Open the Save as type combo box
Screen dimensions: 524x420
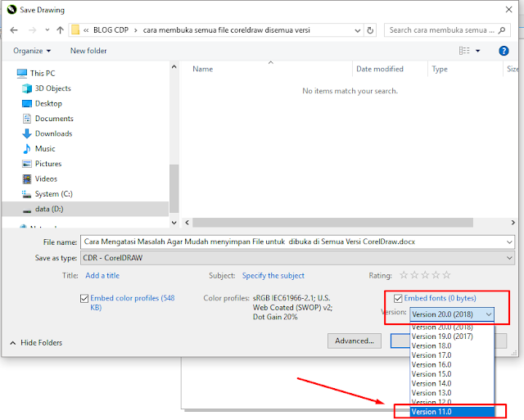point(297,258)
